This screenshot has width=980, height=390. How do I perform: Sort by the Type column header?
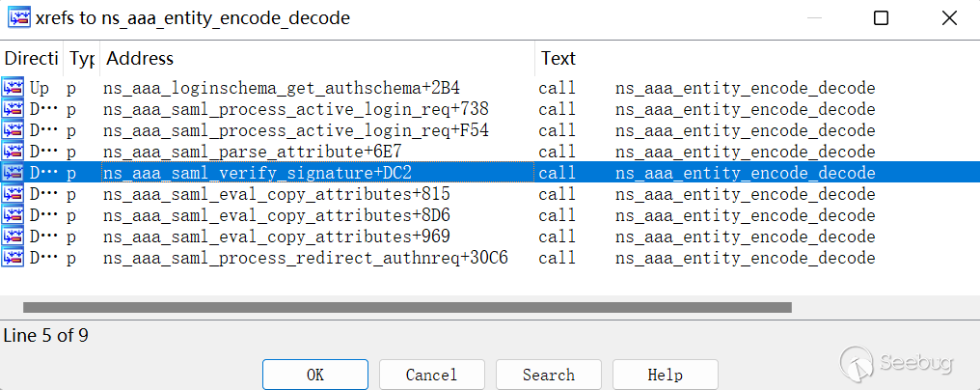click(82, 59)
